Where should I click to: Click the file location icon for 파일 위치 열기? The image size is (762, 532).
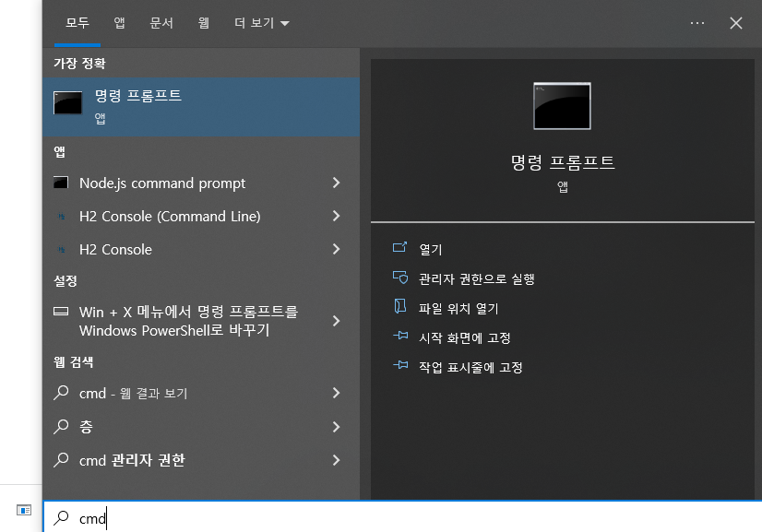click(400, 306)
